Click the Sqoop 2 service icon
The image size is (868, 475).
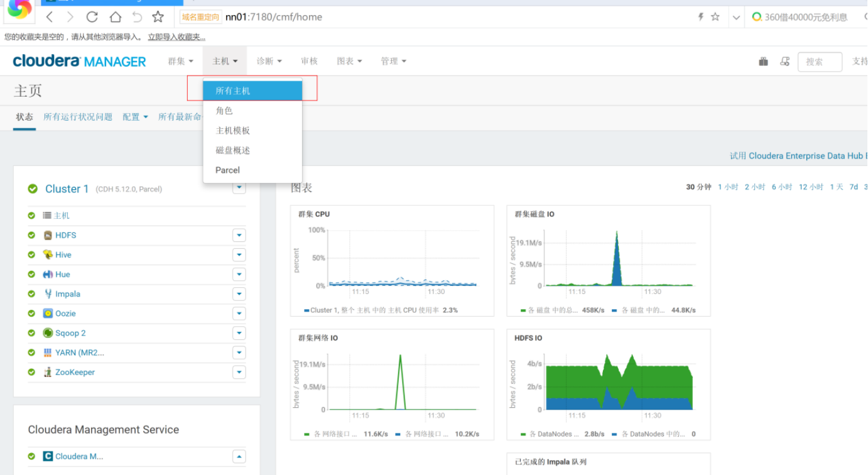coord(48,333)
